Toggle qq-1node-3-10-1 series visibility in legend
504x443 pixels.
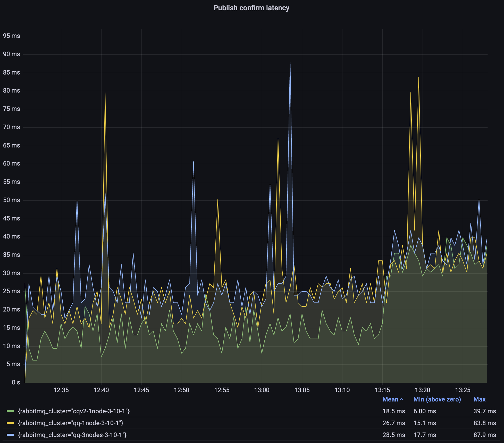71,423
